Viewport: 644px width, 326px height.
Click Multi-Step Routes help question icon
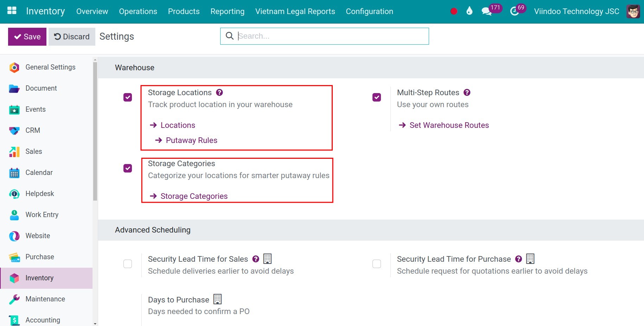pos(467,92)
